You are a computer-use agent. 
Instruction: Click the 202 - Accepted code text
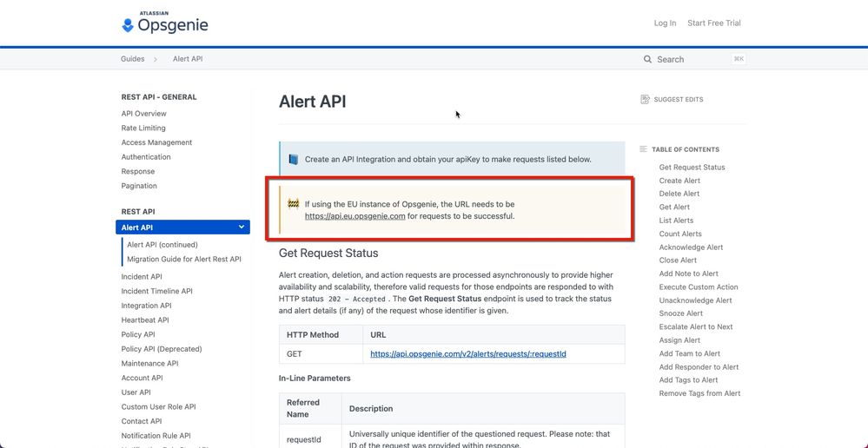point(357,300)
